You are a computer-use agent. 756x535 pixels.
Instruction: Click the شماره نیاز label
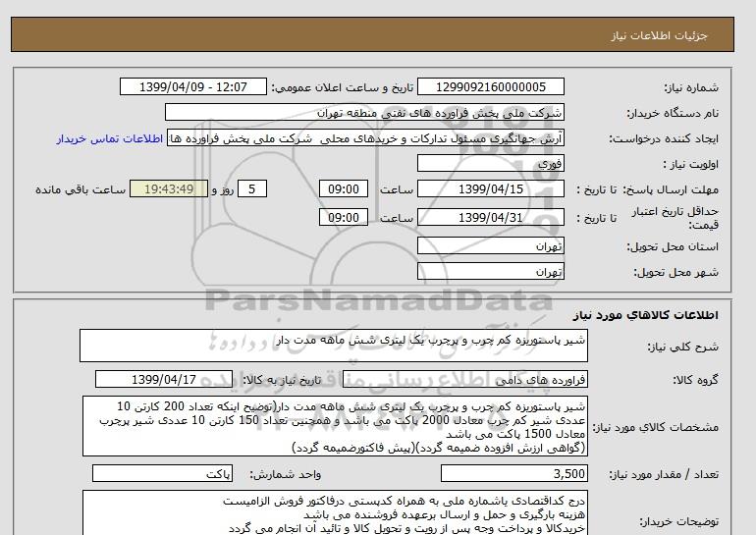tap(691, 87)
